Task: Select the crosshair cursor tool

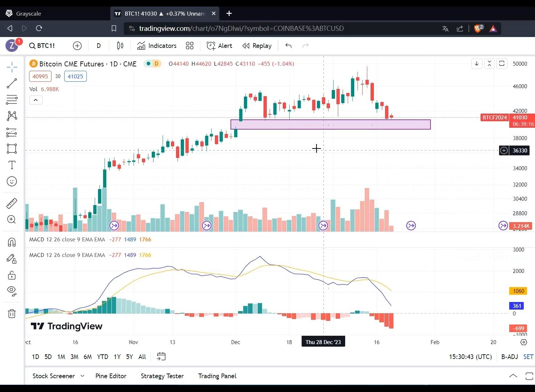Action: point(12,67)
